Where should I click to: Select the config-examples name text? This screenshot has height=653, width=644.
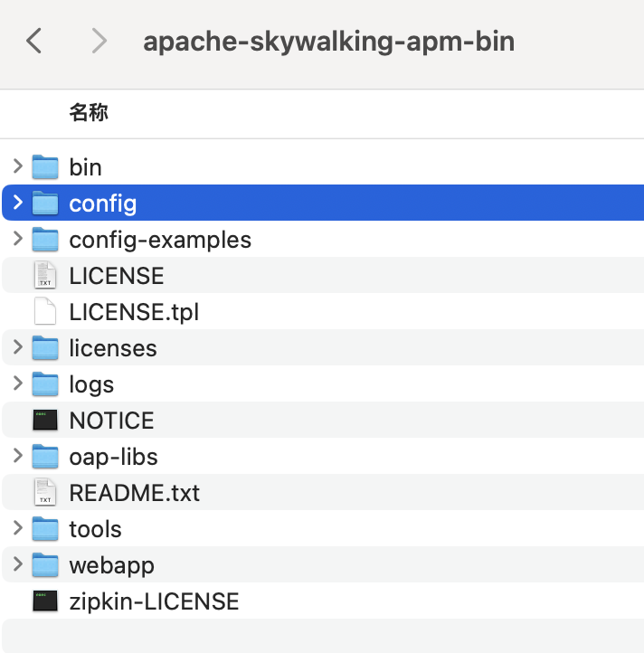pyautogui.click(x=160, y=240)
